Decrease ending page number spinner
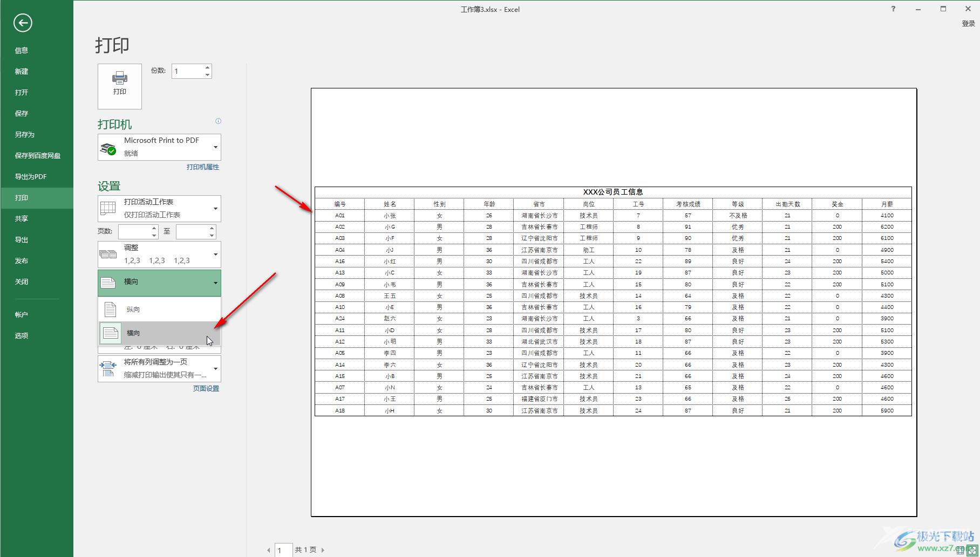The width and height of the screenshot is (980, 557). [x=212, y=235]
